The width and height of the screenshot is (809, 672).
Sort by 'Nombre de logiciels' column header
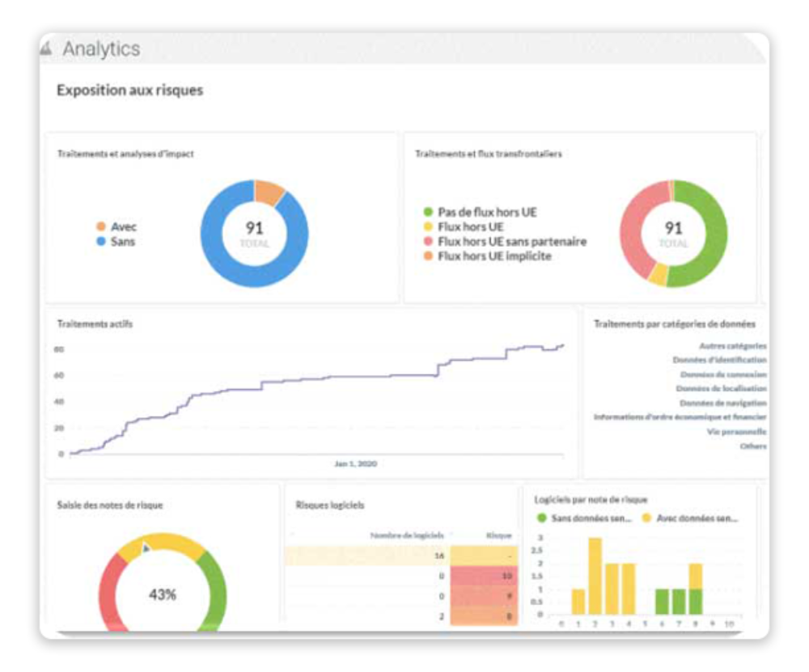(407, 535)
